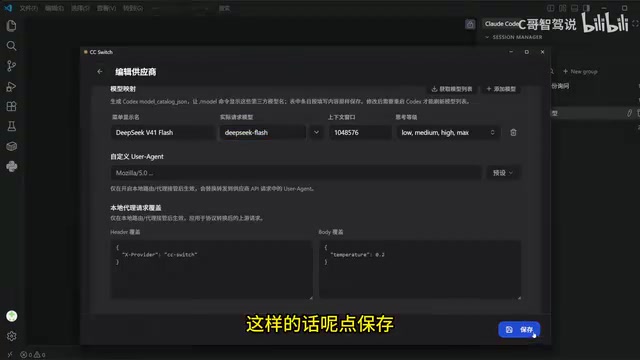Image resolution: width=640 pixels, height=360 pixels.
Task: Open VS Code Run and Debug view
Action: pyautogui.click(x=11, y=86)
